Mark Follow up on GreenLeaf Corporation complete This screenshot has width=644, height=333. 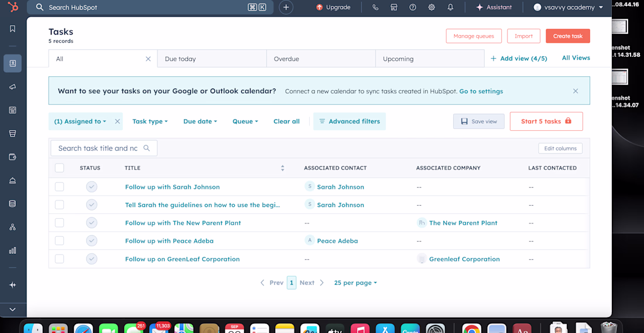point(91,259)
